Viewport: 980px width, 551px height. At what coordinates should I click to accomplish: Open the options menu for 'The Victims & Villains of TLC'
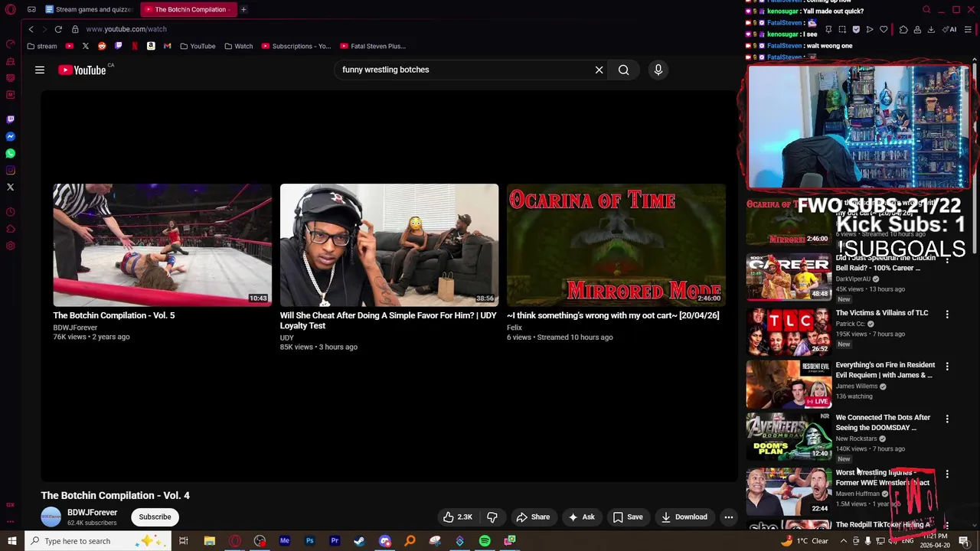click(x=947, y=315)
